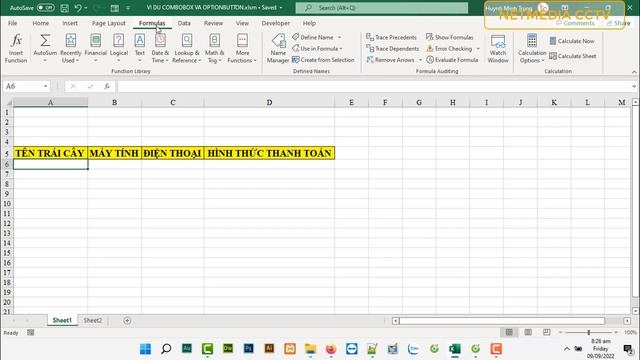The height and width of the screenshot is (360, 640).
Task: Click Remove Arrows button
Action: coord(390,60)
